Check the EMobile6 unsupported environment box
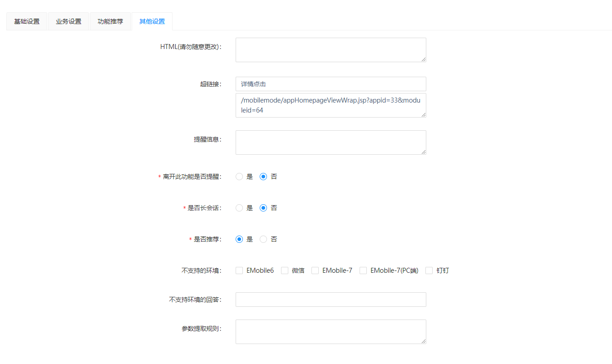Screen dimensions: 612x364 click(239, 271)
